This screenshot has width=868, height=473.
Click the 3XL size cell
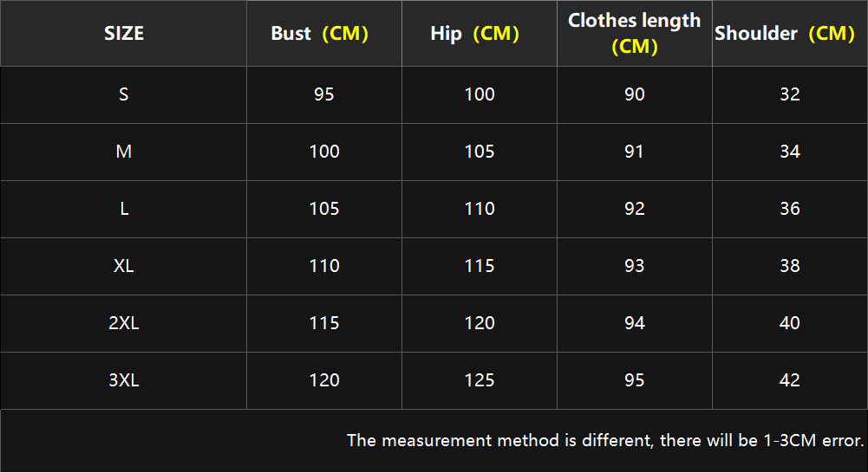123,380
